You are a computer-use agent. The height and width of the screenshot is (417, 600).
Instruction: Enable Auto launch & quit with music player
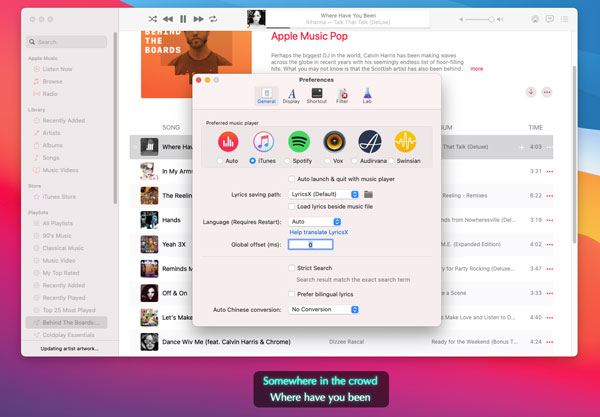pos(292,179)
